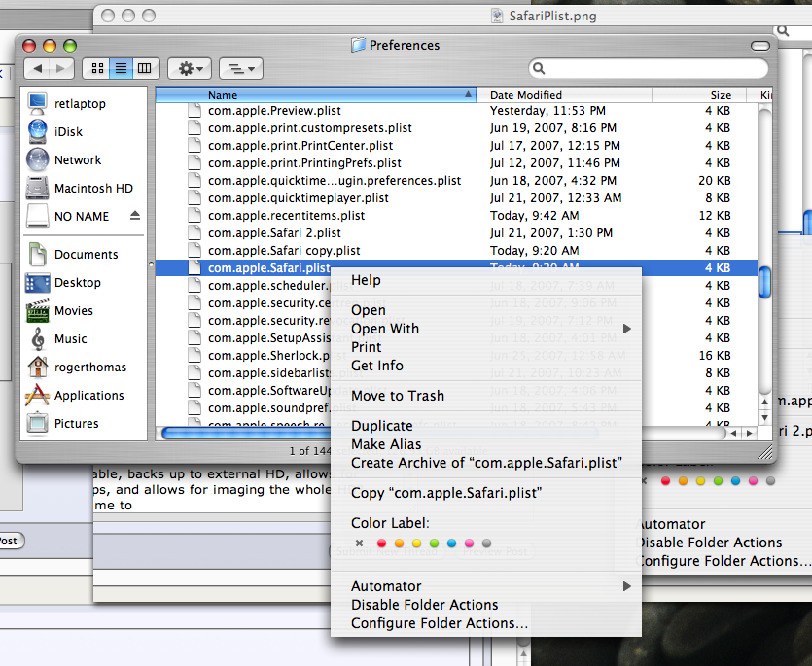Apply the red color label
The width and height of the screenshot is (812, 666).
381,543
